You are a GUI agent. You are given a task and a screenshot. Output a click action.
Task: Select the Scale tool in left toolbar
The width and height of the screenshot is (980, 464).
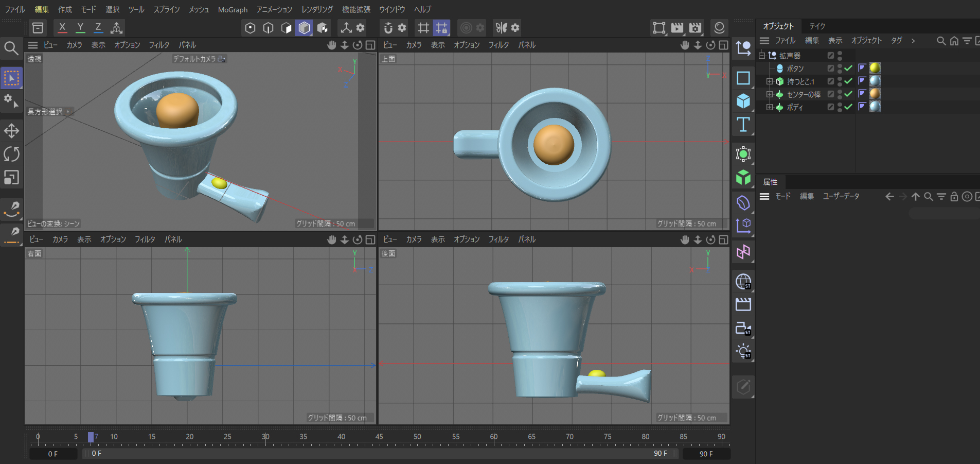pyautogui.click(x=11, y=178)
